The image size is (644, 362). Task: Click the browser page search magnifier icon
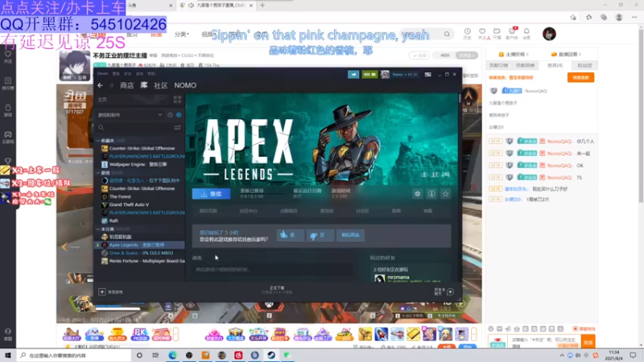[447, 34]
